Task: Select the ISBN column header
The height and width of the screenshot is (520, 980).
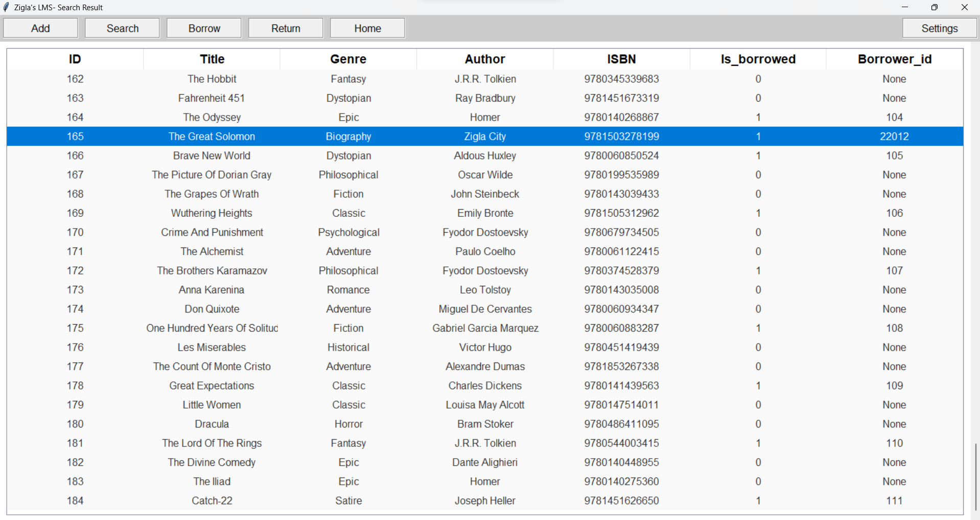Action: [x=621, y=59]
